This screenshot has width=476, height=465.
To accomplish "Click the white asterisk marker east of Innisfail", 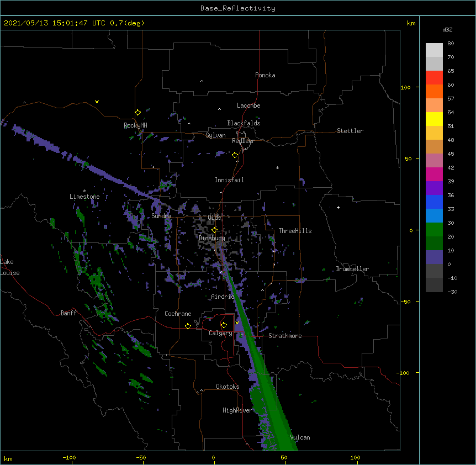I will click(277, 167).
